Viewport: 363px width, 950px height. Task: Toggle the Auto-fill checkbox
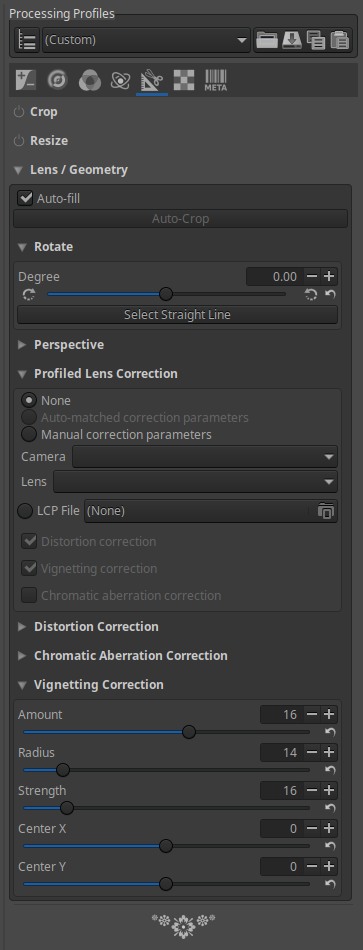point(26,198)
